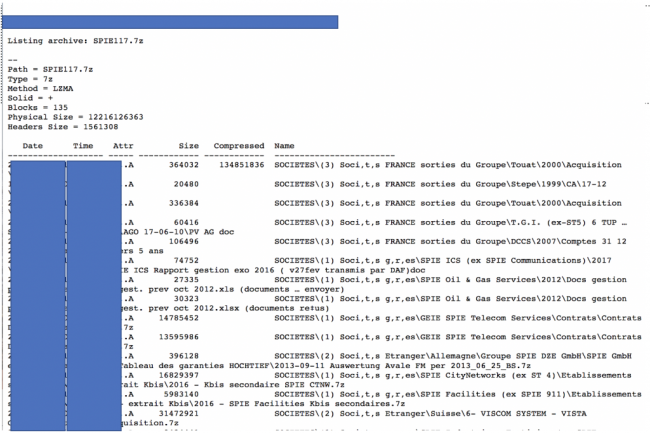
Task: Select the size value 30323
Action: click(186, 298)
